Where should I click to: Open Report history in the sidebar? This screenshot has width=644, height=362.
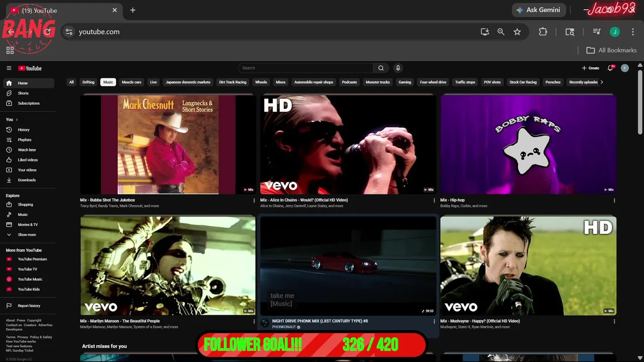pos(29,306)
